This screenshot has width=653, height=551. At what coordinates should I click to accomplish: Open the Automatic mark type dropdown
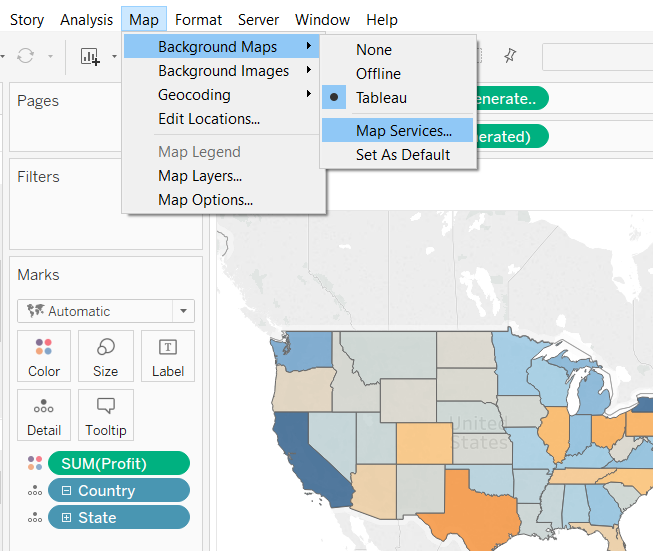tap(106, 311)
